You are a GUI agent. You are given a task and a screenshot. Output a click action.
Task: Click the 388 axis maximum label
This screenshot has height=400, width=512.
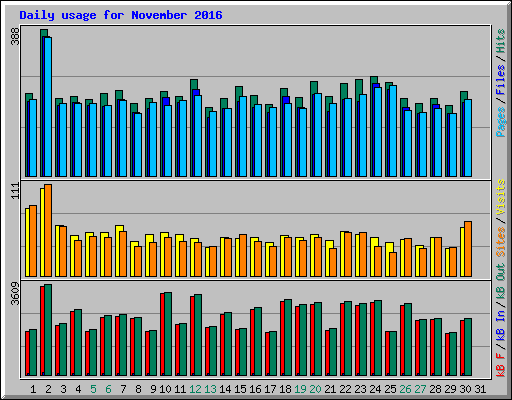tap(15, 36)
